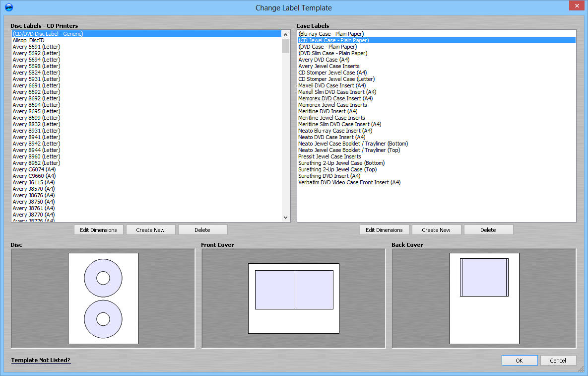This screenshot has width=588, height=376.
Task: Choose Avery 6691 (Letter)
Action: click(146, 85)
